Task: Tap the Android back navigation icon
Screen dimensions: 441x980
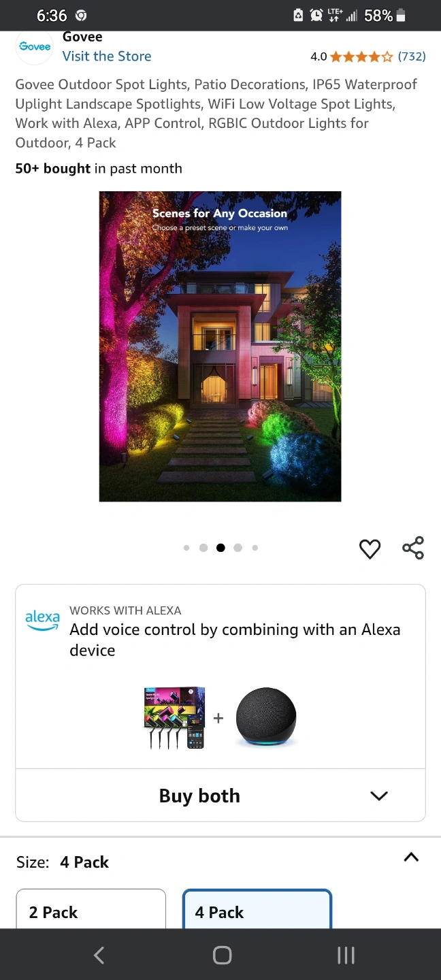Action: coord(99,955)
